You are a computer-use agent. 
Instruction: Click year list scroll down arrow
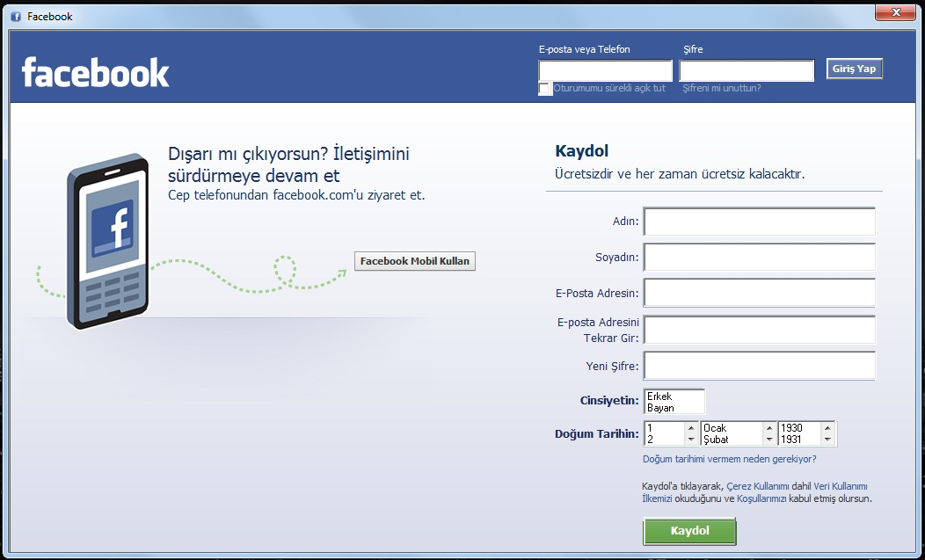pos(827,440)
